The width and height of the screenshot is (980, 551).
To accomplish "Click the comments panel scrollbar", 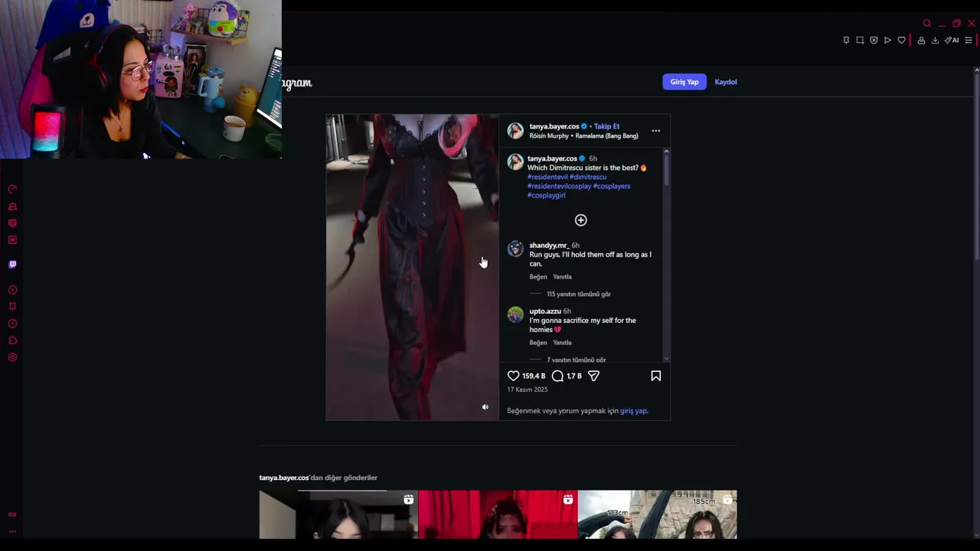I will tap(666, 168).
